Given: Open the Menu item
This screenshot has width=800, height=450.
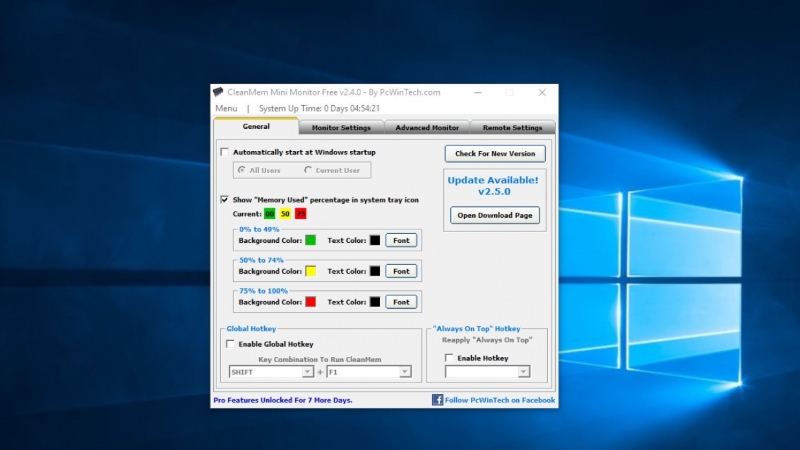Looking at the screenshot, I should point(226,108).
